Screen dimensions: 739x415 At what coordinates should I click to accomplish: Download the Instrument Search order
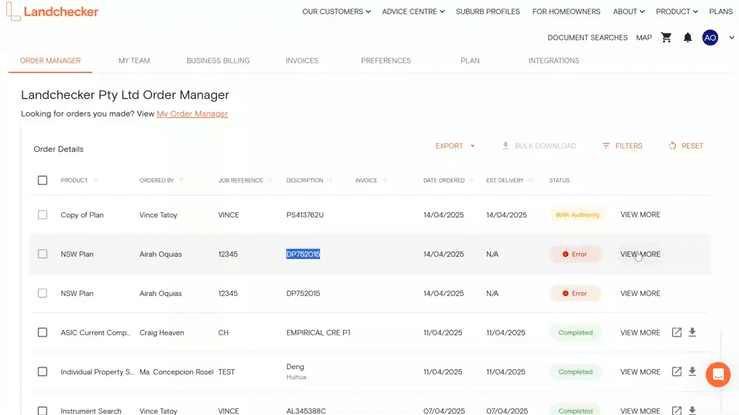[692, 410]
